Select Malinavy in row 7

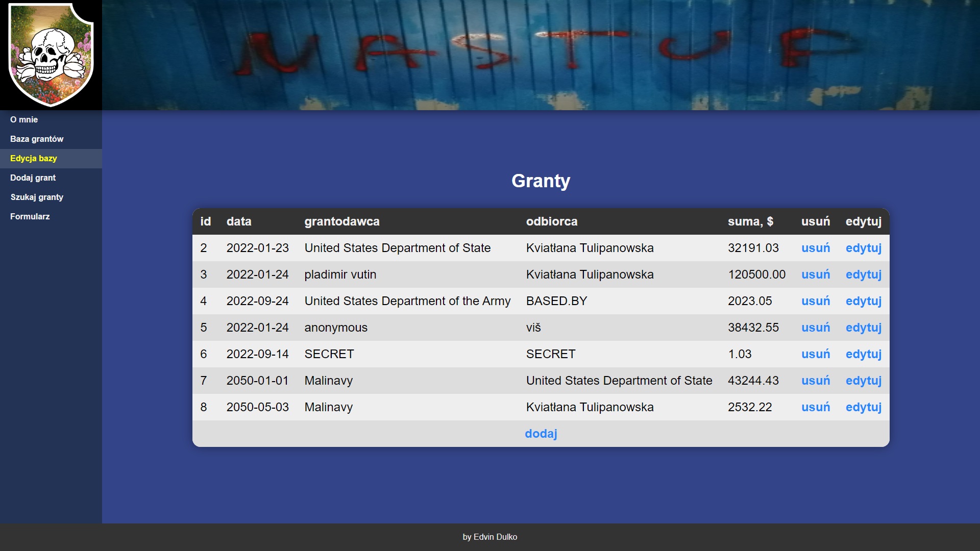(329, 381)
